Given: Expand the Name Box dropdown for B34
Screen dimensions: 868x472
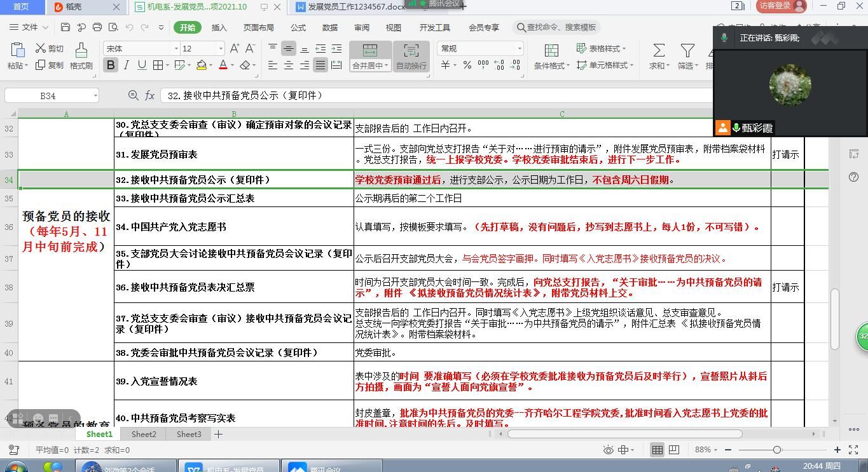Looking at the screenshot, I should pos(95,96).
